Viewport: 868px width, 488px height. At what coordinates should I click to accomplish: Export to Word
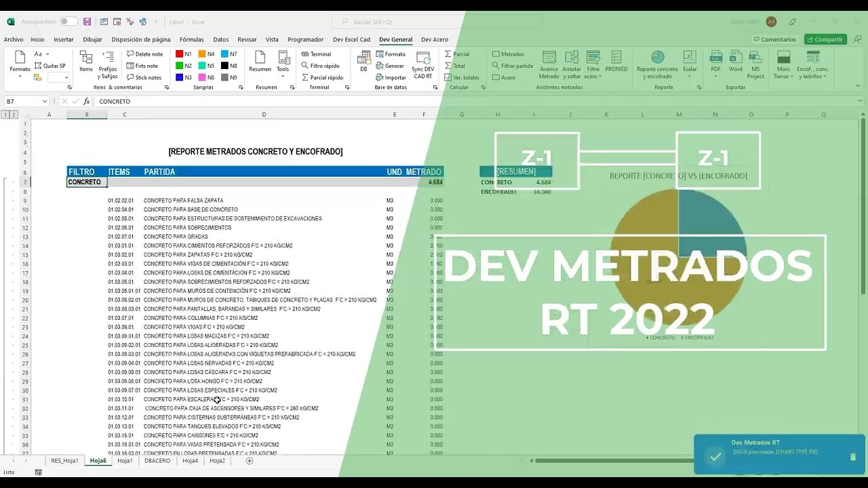(x=735, y=62)
